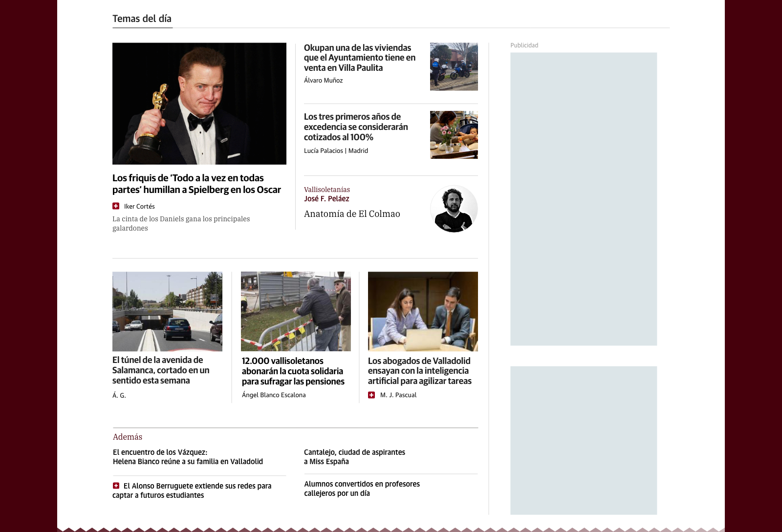This screenshot has height=532, width=782.
Task: Open 'Los tres primeros años de excedencia' story
Action: pyautogui.click(x=355, y=127)
